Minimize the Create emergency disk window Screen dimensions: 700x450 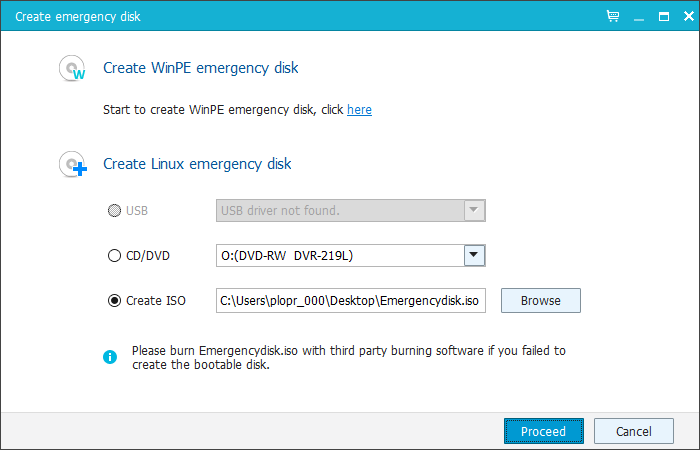pos(639,17)
